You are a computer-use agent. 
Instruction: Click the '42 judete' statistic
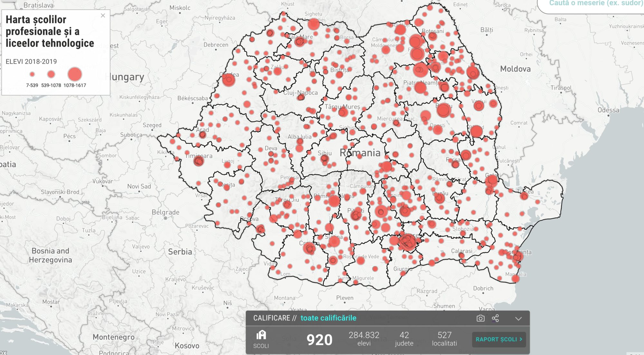[x=404, y=339]
